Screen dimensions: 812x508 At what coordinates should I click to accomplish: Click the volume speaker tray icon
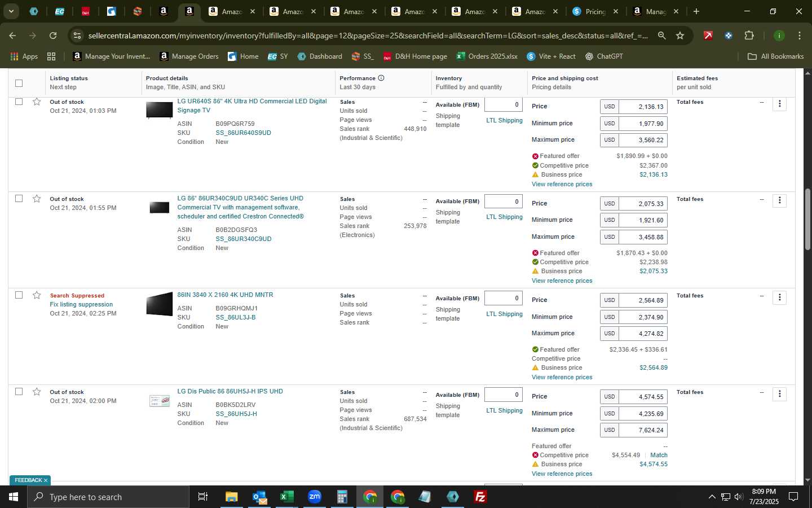[738, 497]
